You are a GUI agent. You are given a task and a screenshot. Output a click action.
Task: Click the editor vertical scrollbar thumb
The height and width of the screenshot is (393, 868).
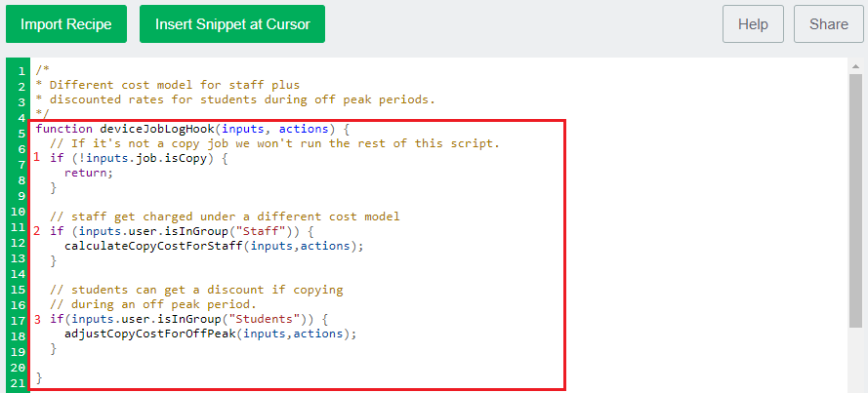coord(856,200)
